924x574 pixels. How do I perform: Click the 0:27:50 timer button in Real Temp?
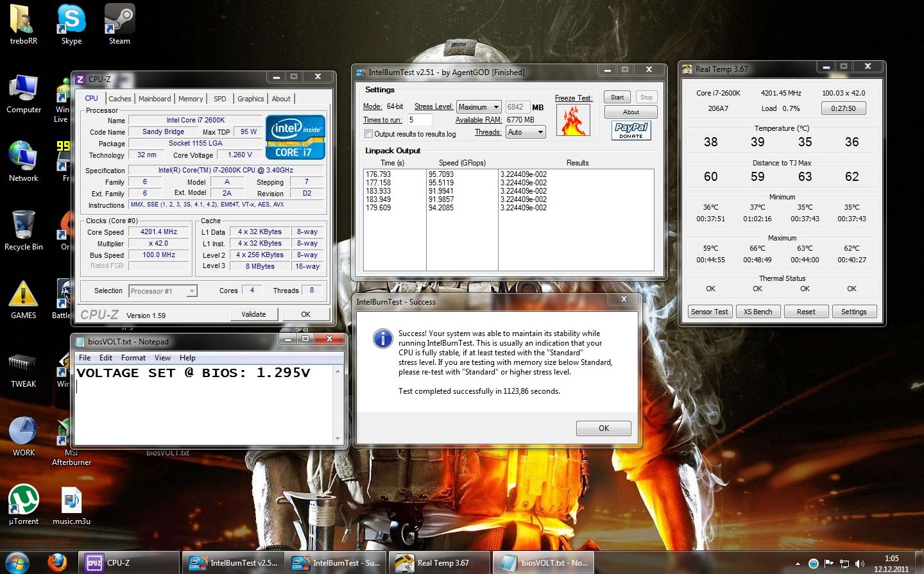pyautogui.click(x=843, y=108)
